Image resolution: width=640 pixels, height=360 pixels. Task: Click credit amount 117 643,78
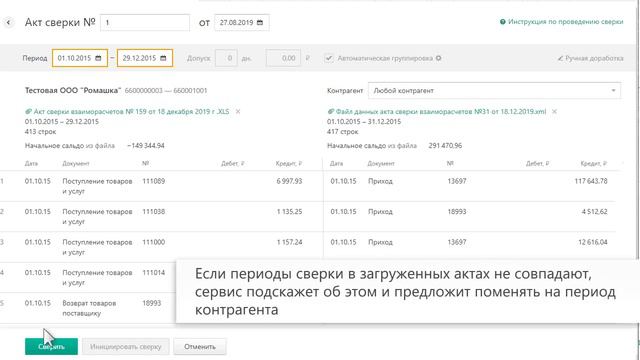(591, 181)
